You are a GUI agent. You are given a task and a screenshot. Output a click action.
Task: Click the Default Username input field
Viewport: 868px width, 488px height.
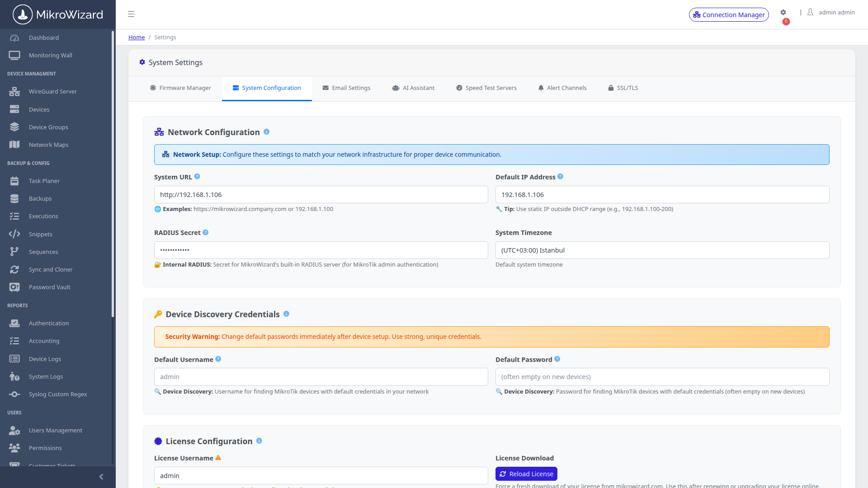[x=321, y=377]
